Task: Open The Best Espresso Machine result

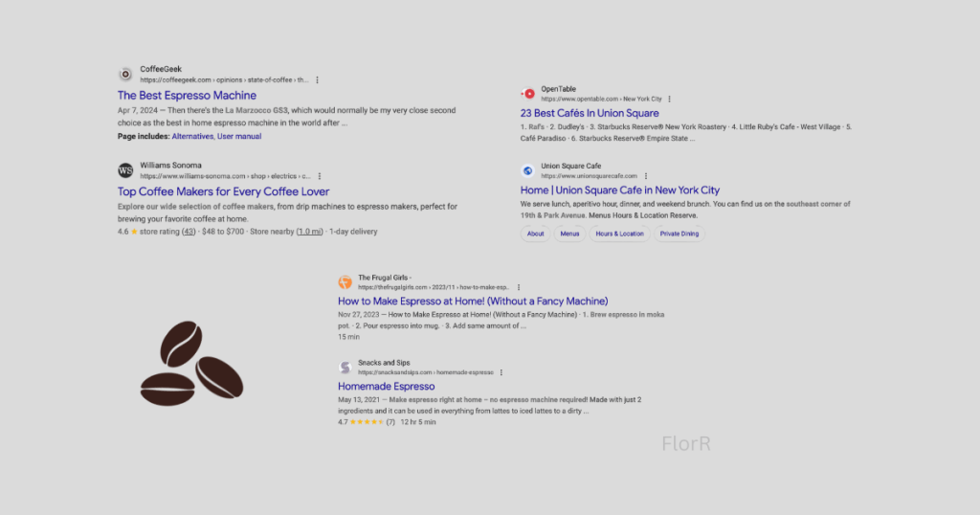Action: click(187, 96)
